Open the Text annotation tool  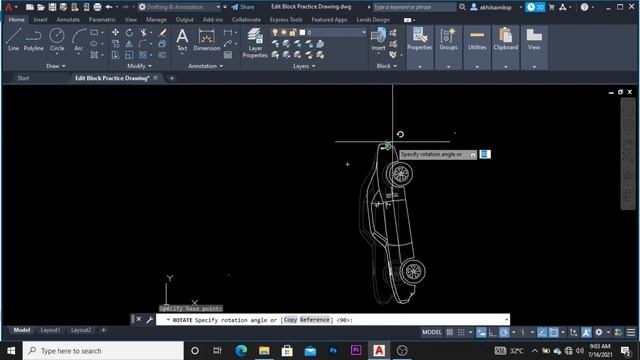(x=182, y=40)
